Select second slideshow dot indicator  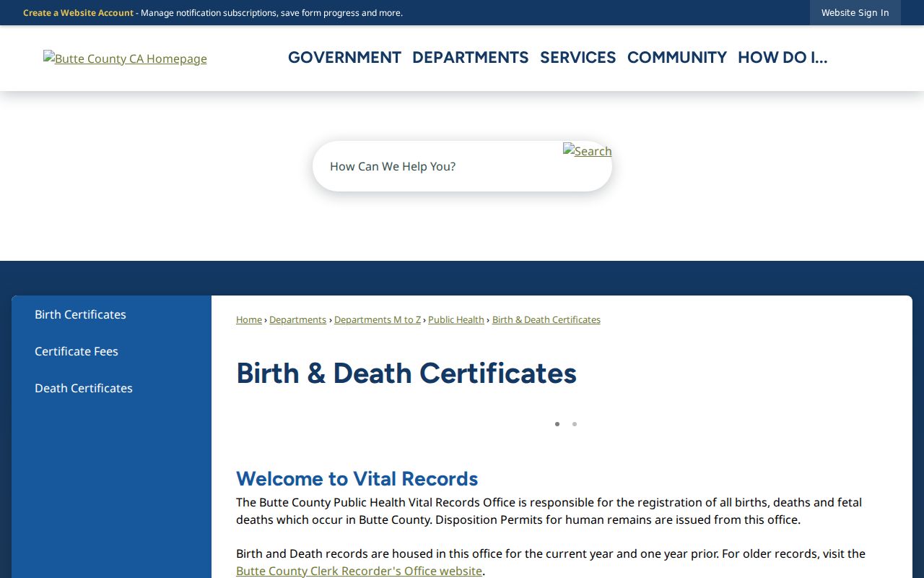[575, 424]
